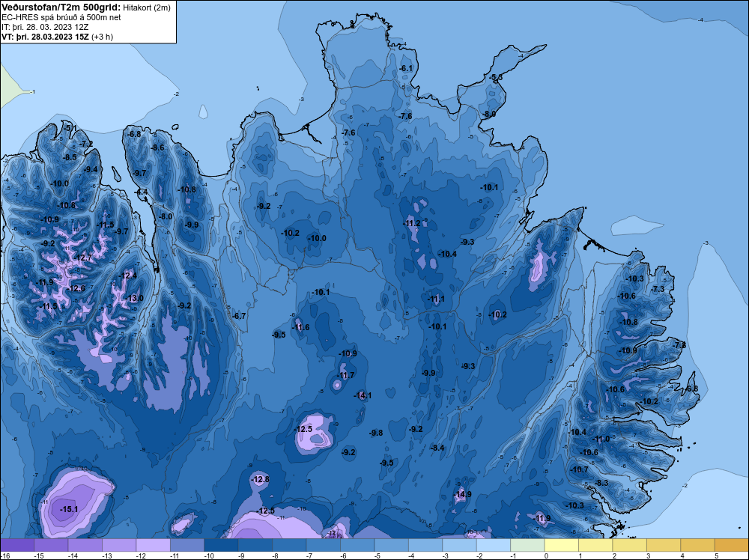The image size is (749, 560).
Task: Click the -2 to -1 lightest blue legend swatch
Action: pyautogui.click(x=494, y=545)
